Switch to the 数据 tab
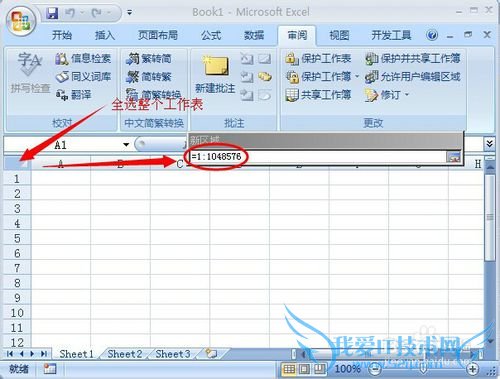The height and width of the screenshot is (379, 500). (254, 35)
